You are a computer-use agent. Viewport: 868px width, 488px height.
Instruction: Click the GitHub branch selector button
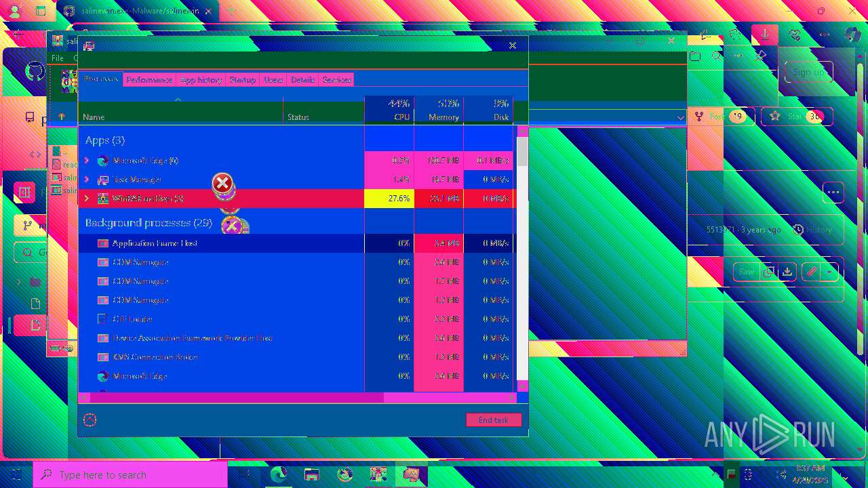31,226
